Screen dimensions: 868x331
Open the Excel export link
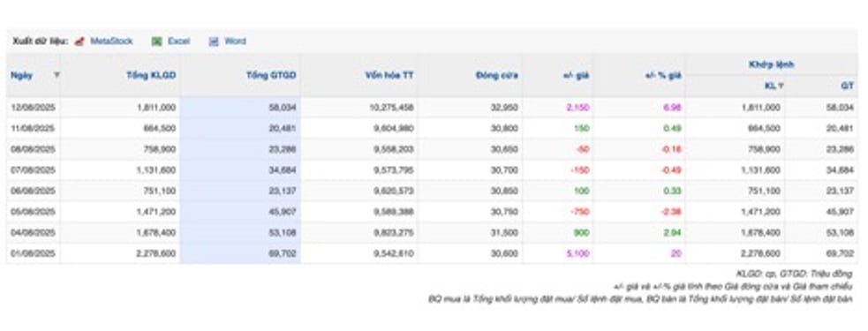pos(178,41)
